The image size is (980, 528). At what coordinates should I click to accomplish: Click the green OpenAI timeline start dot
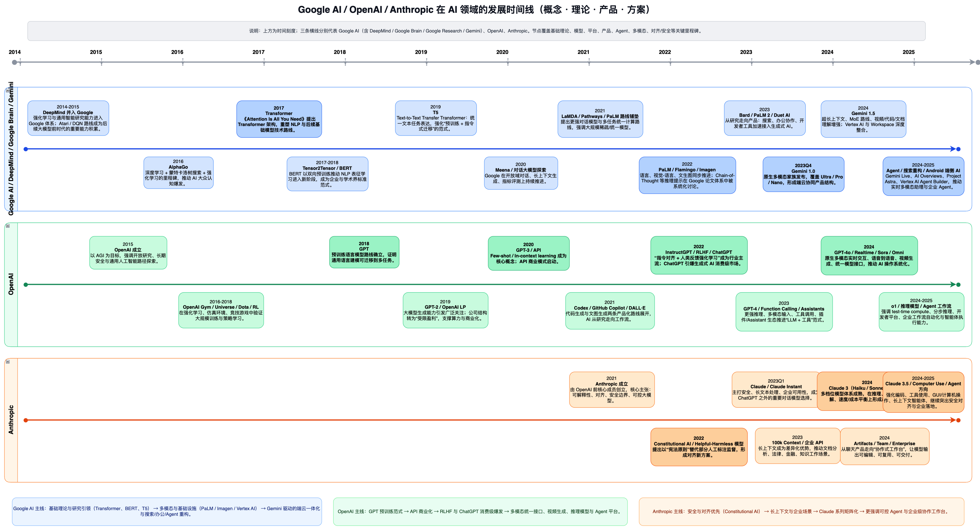coord(26,285)
